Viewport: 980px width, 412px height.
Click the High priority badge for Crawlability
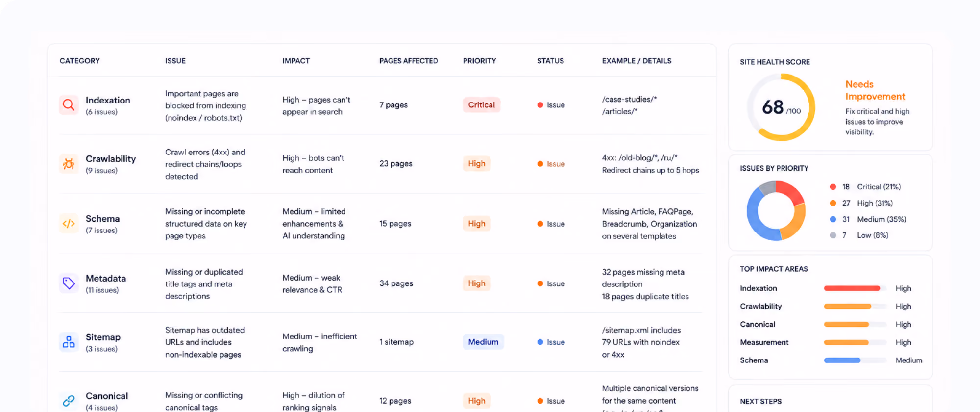[x=476, y=164]
